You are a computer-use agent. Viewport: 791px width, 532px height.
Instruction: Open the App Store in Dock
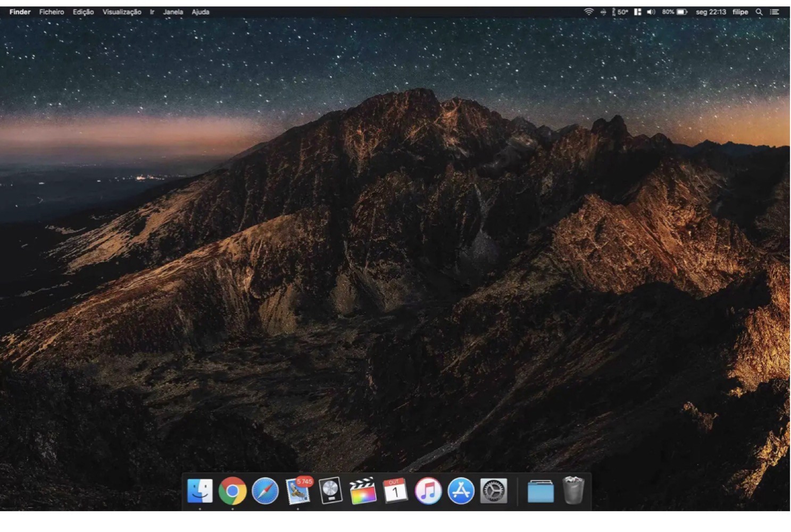tap(461, 491)
